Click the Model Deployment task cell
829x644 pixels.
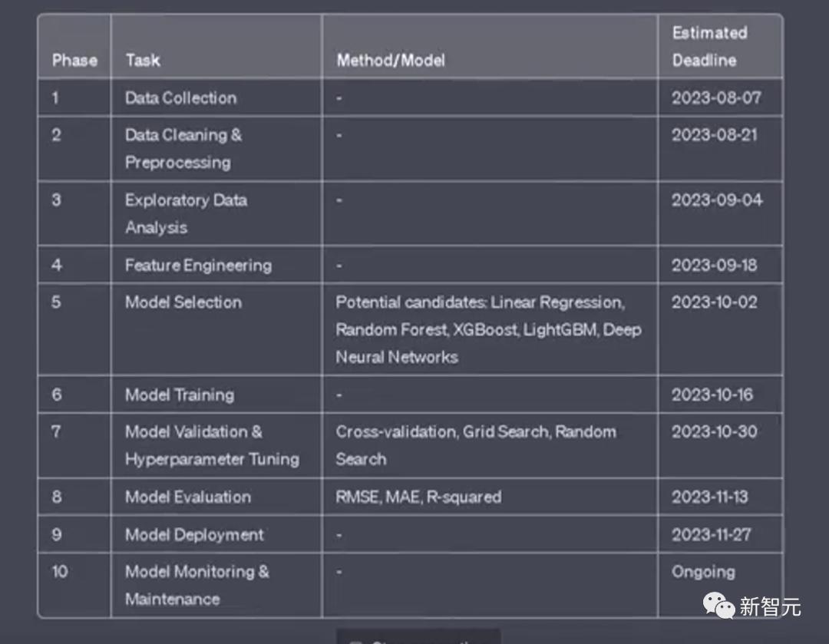click(x=194, y=534)
